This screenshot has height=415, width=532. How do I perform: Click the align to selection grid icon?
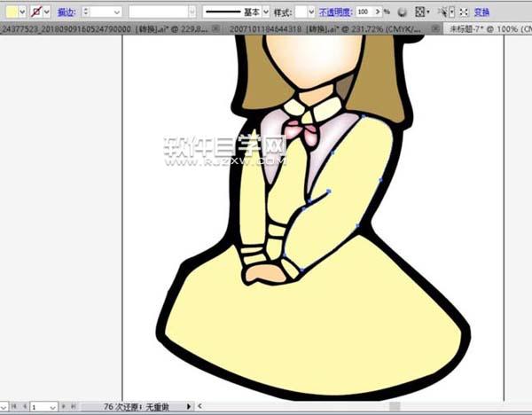pyautogui.click(x=419, y=12)
